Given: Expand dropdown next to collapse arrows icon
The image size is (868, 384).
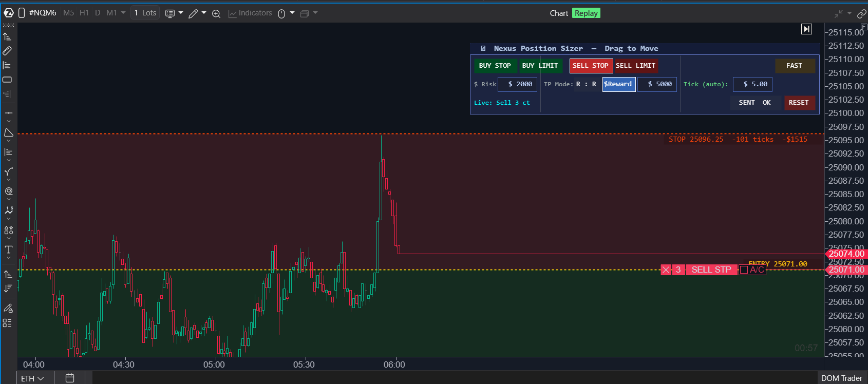Looking at the screenshot, I should coord(850,13).
